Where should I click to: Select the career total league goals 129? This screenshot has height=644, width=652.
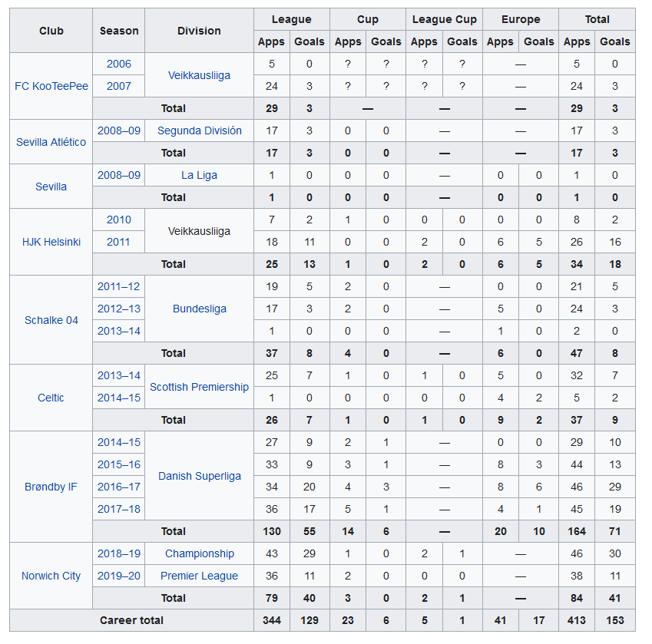coord(309,620)
